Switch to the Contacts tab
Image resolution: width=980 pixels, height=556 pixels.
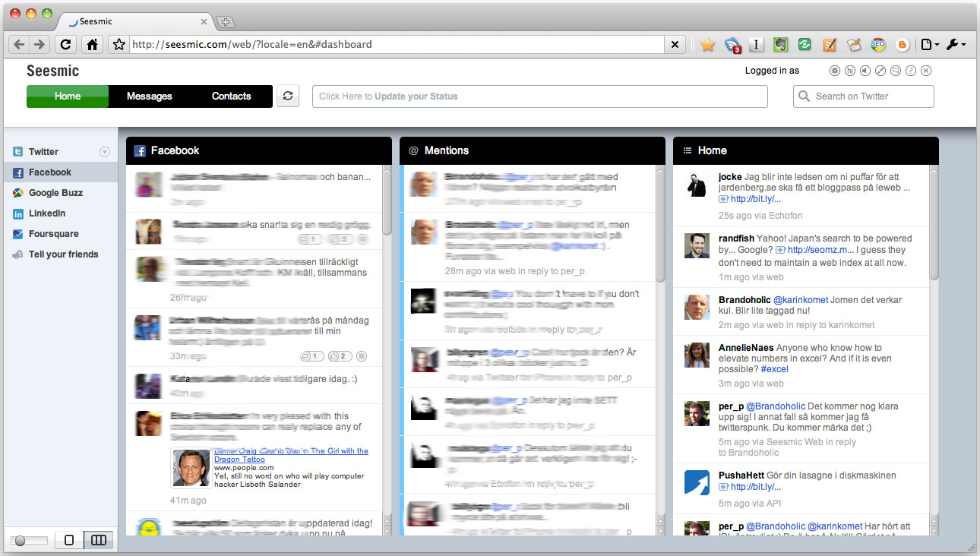coord(232,96)
